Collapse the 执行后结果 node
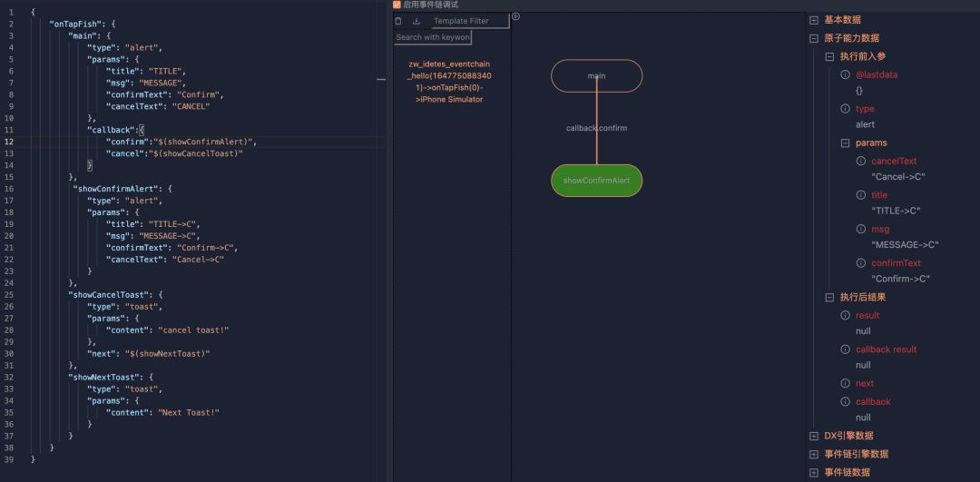 tap(829, 297)
